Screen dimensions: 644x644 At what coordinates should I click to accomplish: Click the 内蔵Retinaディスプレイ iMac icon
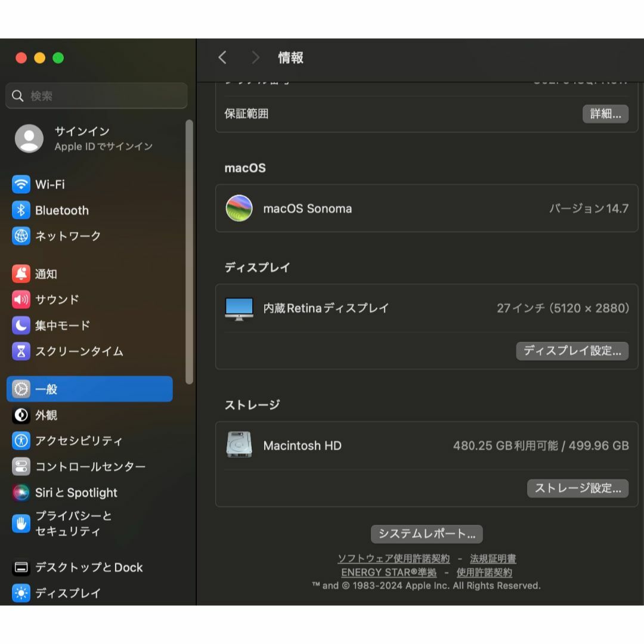(x=239, y=309)
